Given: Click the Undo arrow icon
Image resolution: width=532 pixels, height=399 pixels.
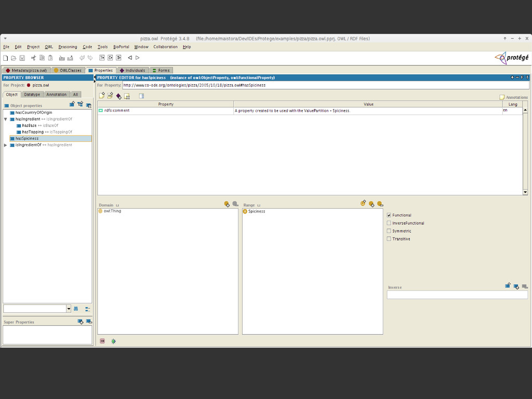Looking at the screenshot, I should coord(82,58).
